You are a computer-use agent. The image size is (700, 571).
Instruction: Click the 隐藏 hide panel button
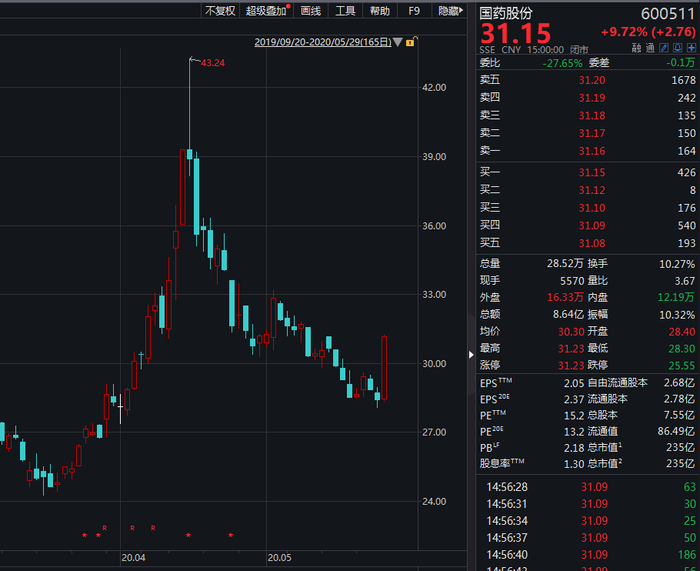(x=450, y=11)
